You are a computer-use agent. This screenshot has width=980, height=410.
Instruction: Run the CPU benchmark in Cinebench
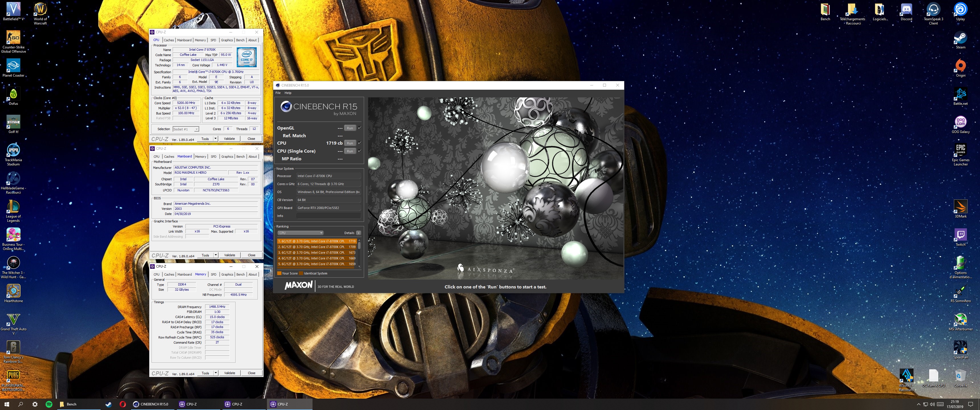350,143
